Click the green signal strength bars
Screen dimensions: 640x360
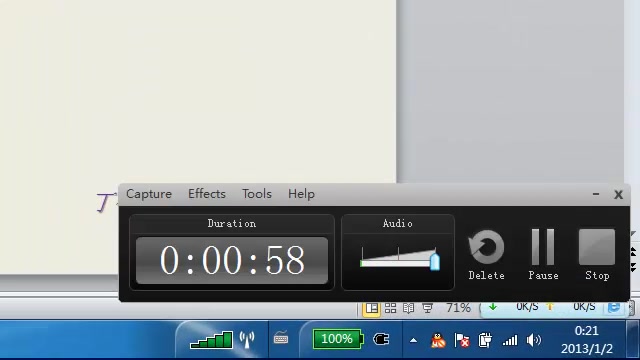211,340
